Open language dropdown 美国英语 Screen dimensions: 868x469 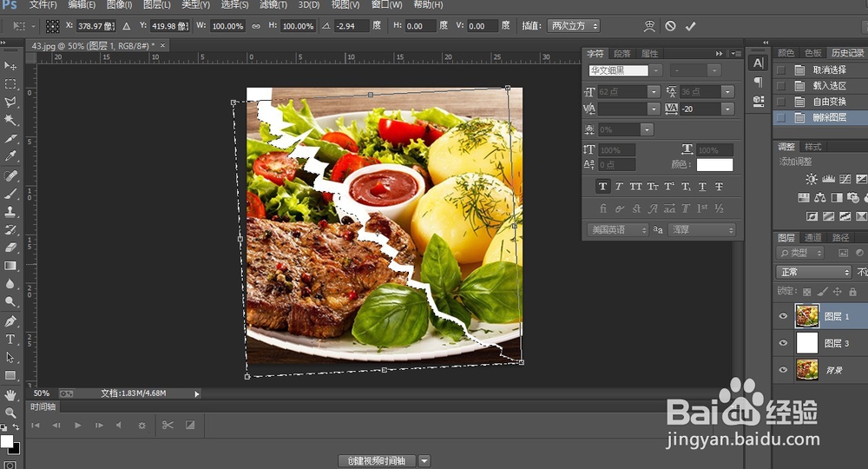(x=617, y=230)
